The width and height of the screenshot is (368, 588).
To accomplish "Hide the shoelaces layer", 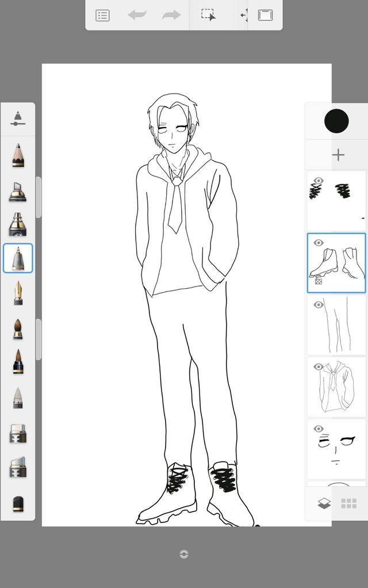I will coord(319,181).
